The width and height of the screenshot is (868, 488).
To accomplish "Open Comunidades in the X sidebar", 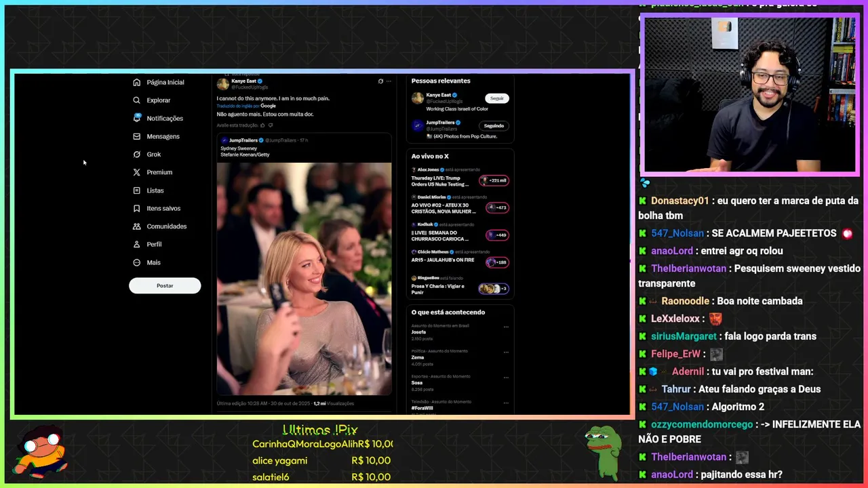I will pos(159,226).
